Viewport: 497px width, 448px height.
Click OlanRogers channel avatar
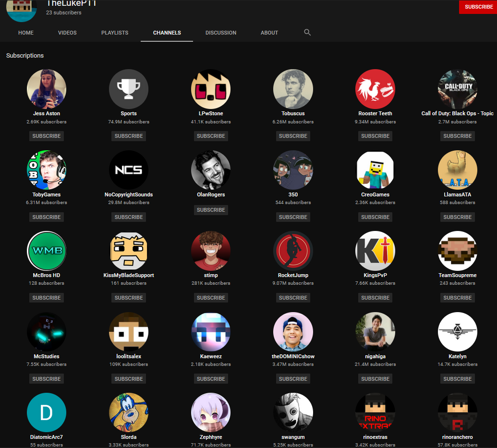coord(211,170)
